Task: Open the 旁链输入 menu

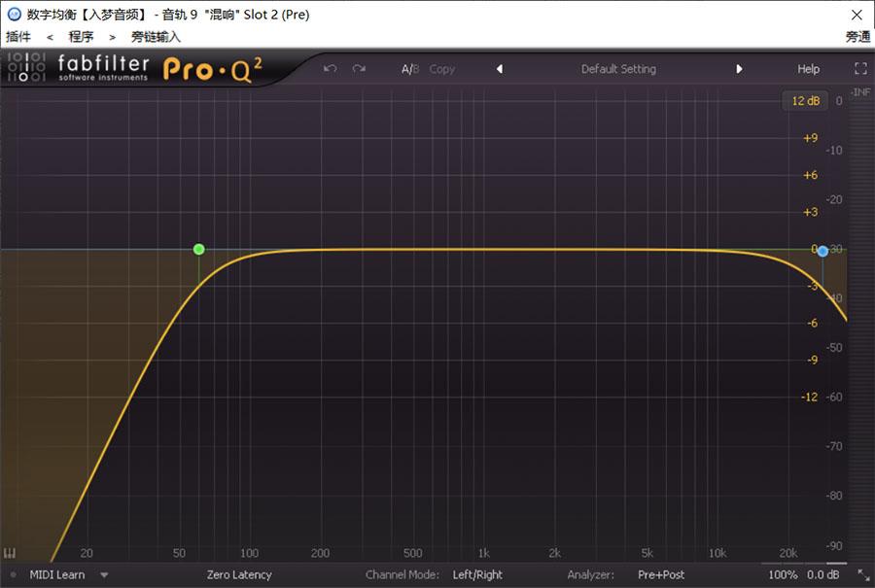Action: pyautogui.click(x=156, y=37)
